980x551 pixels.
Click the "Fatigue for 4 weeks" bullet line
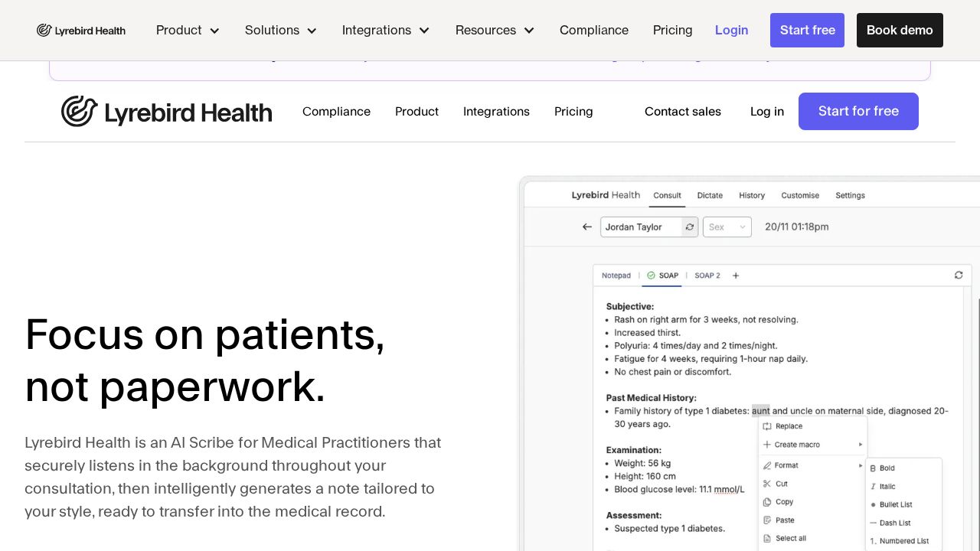pos(710,359)
